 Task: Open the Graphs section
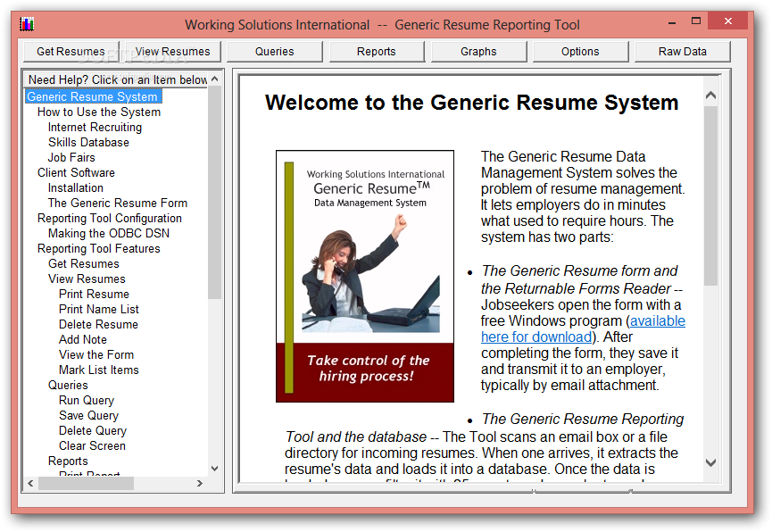478,51
